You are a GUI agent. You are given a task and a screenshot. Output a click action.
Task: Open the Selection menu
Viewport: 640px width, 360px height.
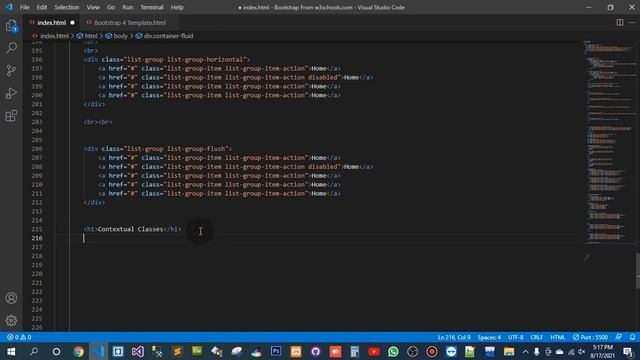coord(67,7)
